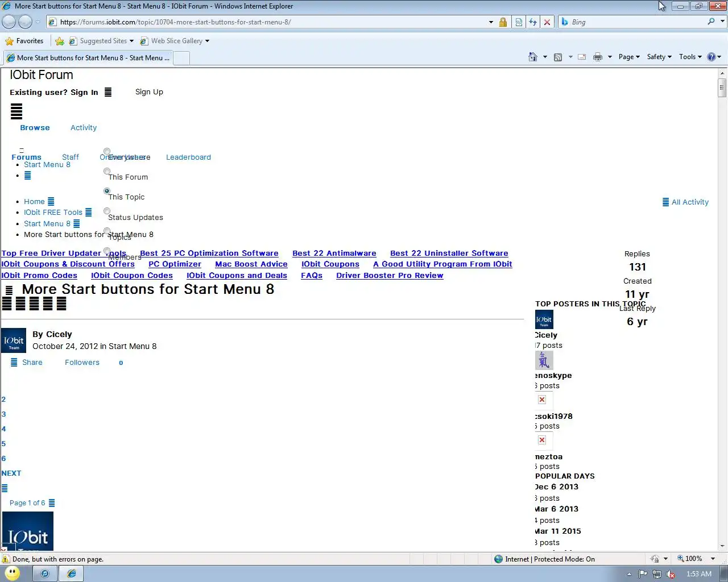Click the Windows Start orb on taskbar
The height and width of the screenshot is (582, 728).
[12, 573]
